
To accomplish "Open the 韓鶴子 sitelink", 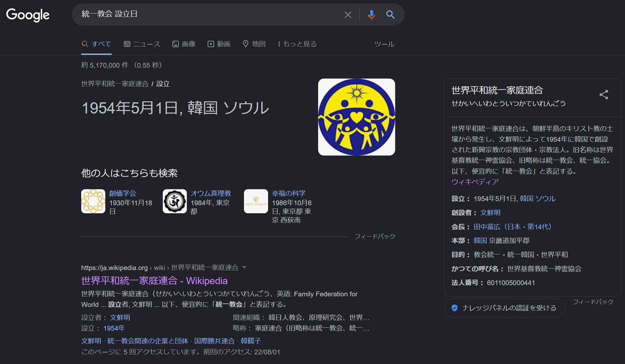I will coord(251,341).
